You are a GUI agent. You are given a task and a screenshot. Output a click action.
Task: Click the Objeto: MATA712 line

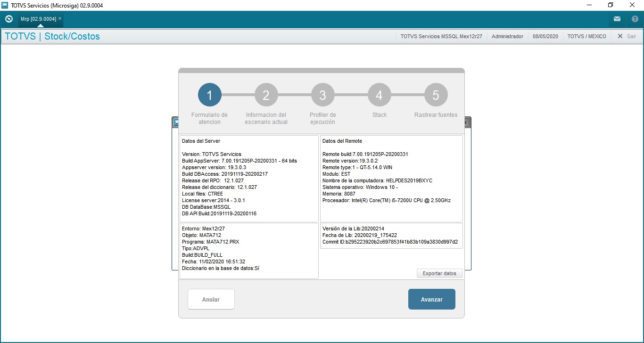coord(202,235)
